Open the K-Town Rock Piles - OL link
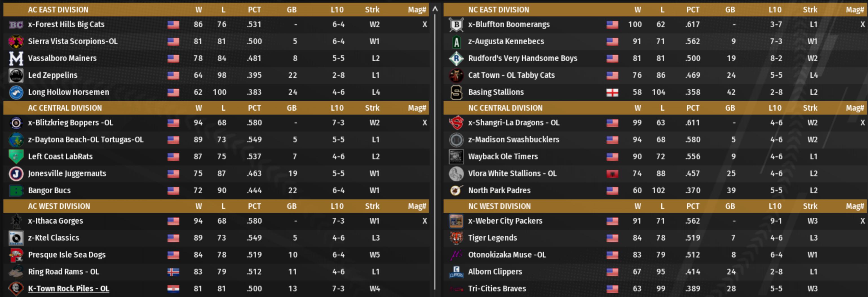 [x=69, y=289]
